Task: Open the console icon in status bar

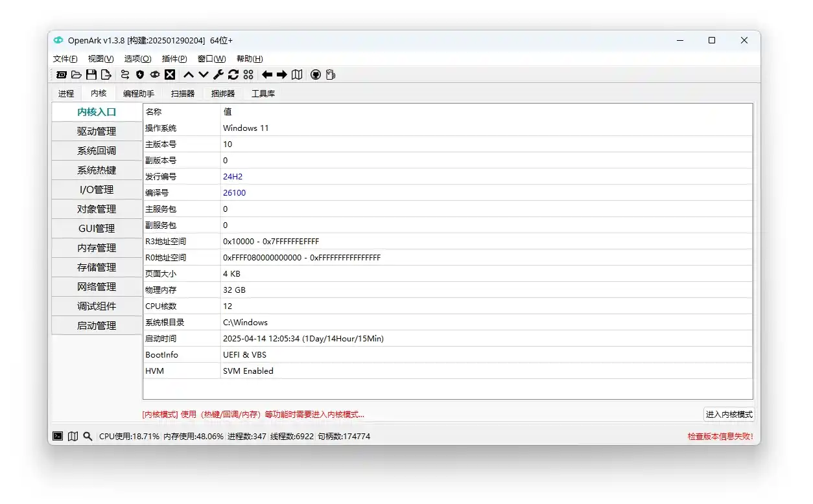Action: click(x=58, y=436)
